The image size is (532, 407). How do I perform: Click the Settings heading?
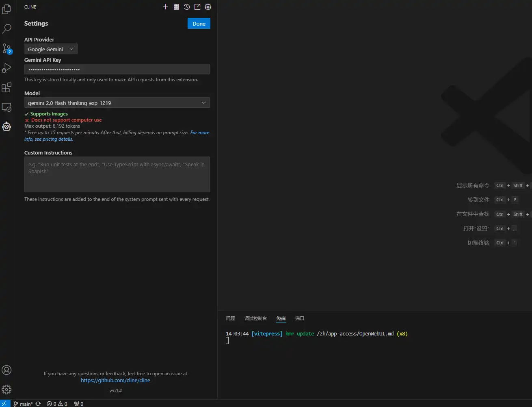click(x=36, y=24)
